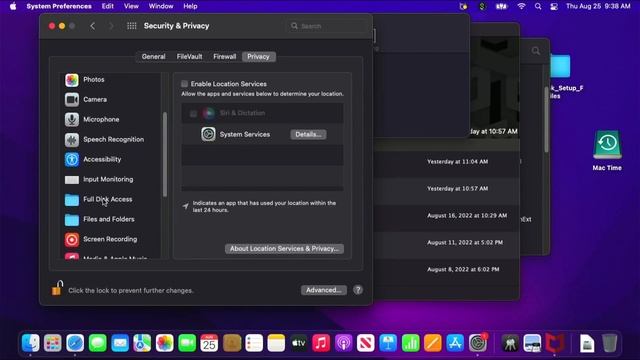
Task: Select the Privacy tab
Action: pyautogui.click(x=258, y=57)
